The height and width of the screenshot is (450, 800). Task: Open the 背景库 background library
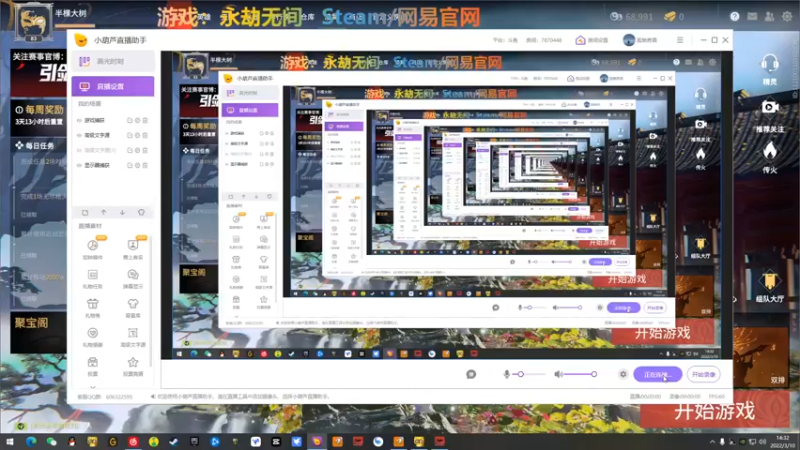[133, 308]
